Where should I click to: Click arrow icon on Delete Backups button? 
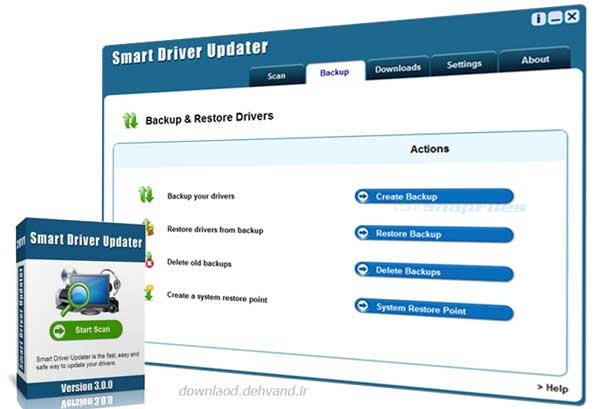pyautogui.click(x=362, y=269)
